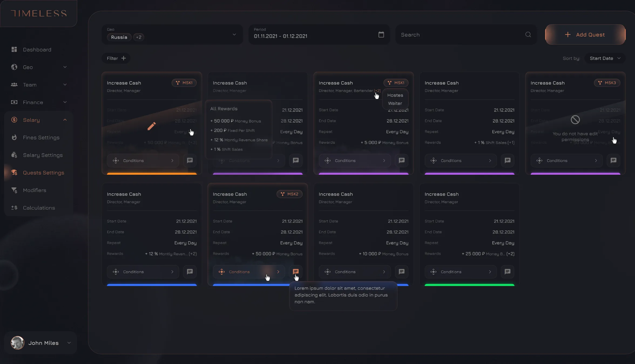635x364 pixels.
Task: Expand the Geo menu chevron
Action: pyautogui.click(x=65, y=67)
